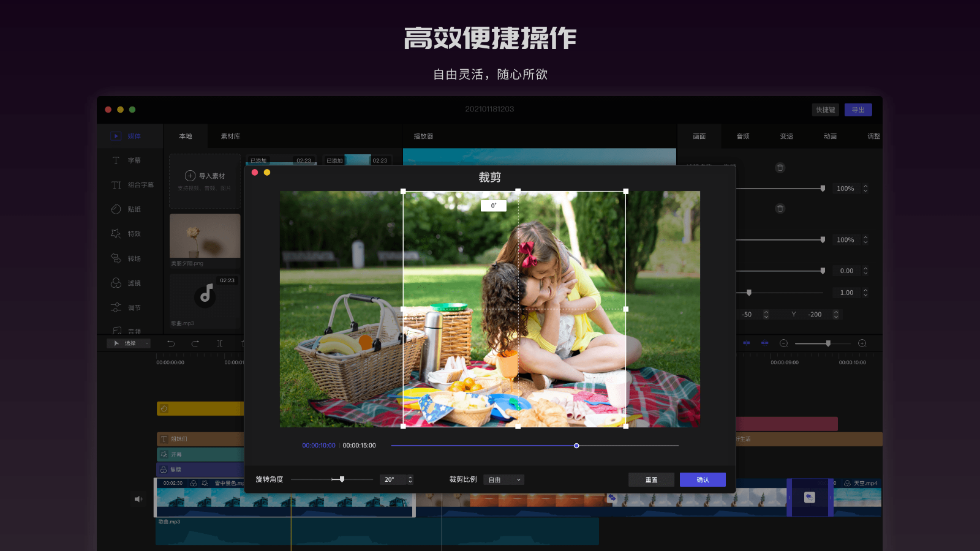The image size is (980, 551).
Task: Toggle the first snap alignment icon near timeline zoom
Action: coord(747,343)
